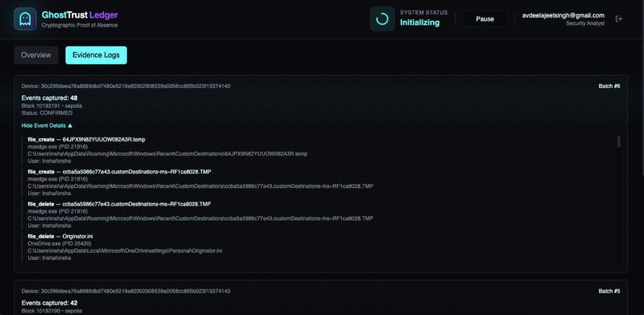Click the Security Analyst role label
The image size is (644, 315).
(x=585, y=23)
